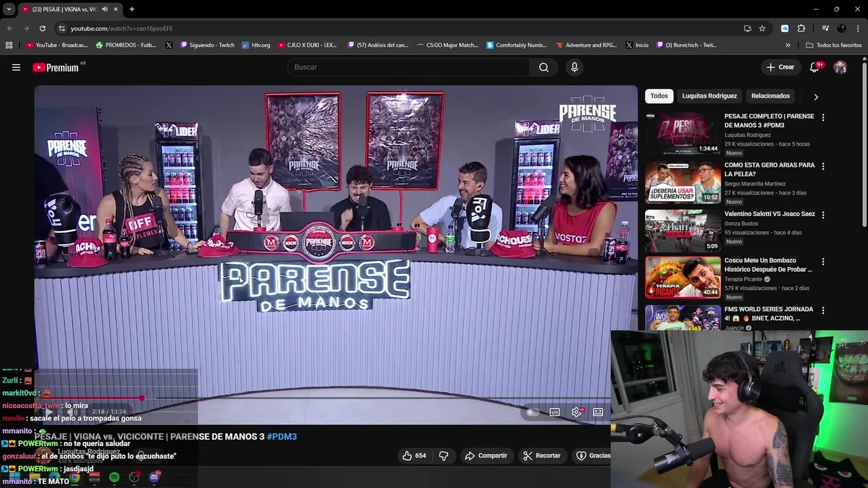Open Spotify from the taskbar
This screenshot has height=488, width=868.
tap(114, 477)
